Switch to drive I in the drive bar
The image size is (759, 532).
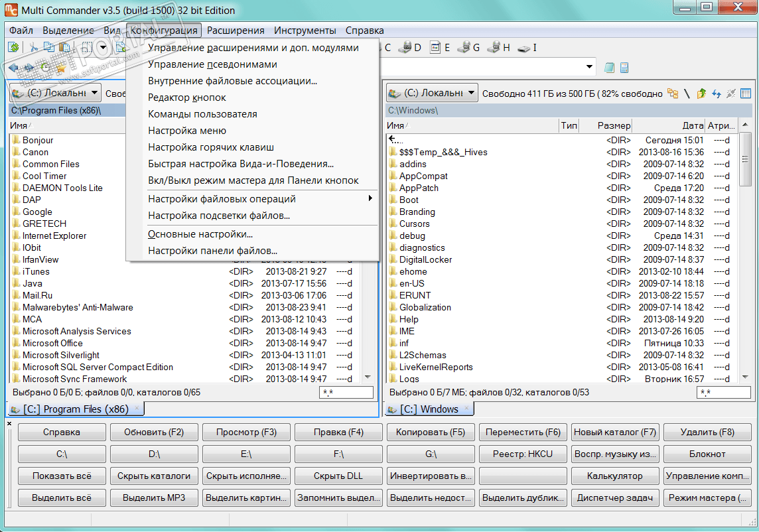[x=529, y=48]
